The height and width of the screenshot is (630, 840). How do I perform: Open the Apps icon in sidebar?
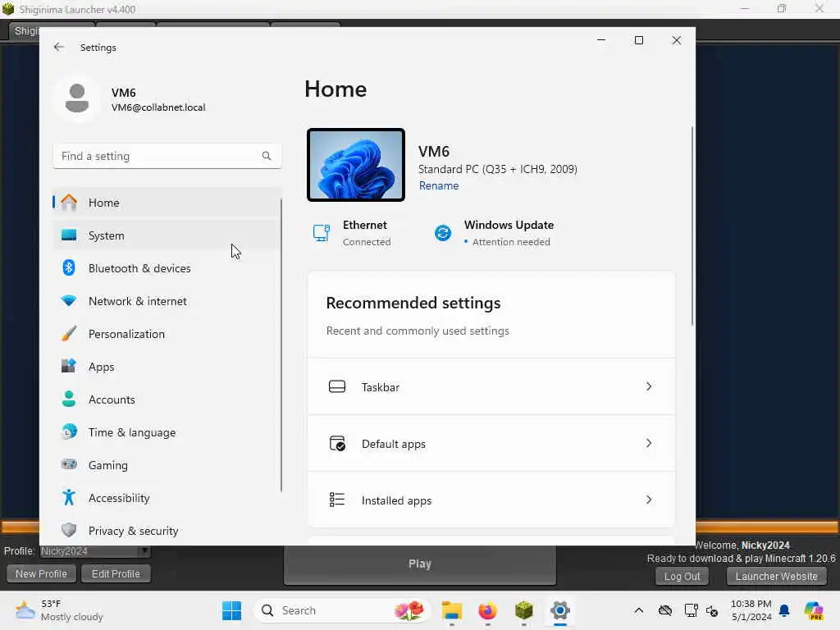69,367
